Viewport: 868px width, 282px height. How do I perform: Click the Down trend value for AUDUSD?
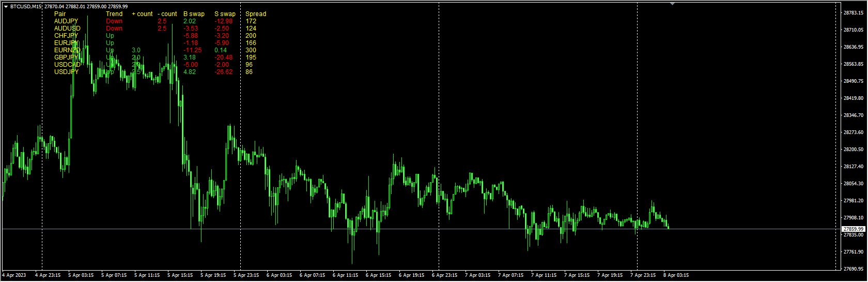(114, 28)
